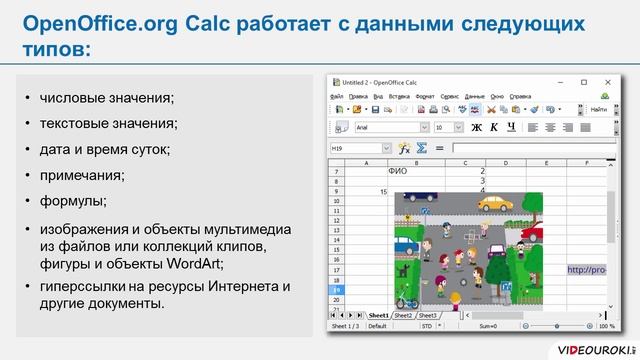Go to next sheet navigation arrow
This screenshot has width=640, height=360.
coord(351,315)
